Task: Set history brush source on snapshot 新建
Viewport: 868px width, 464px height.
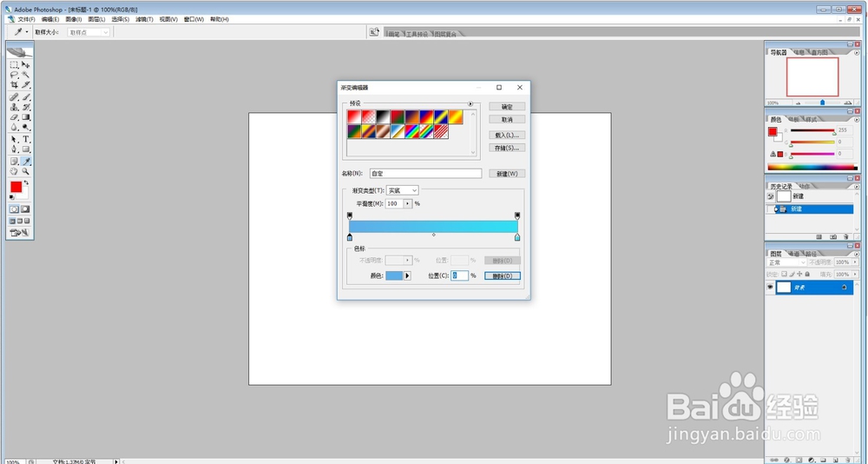Action: (x=770, y=196)
